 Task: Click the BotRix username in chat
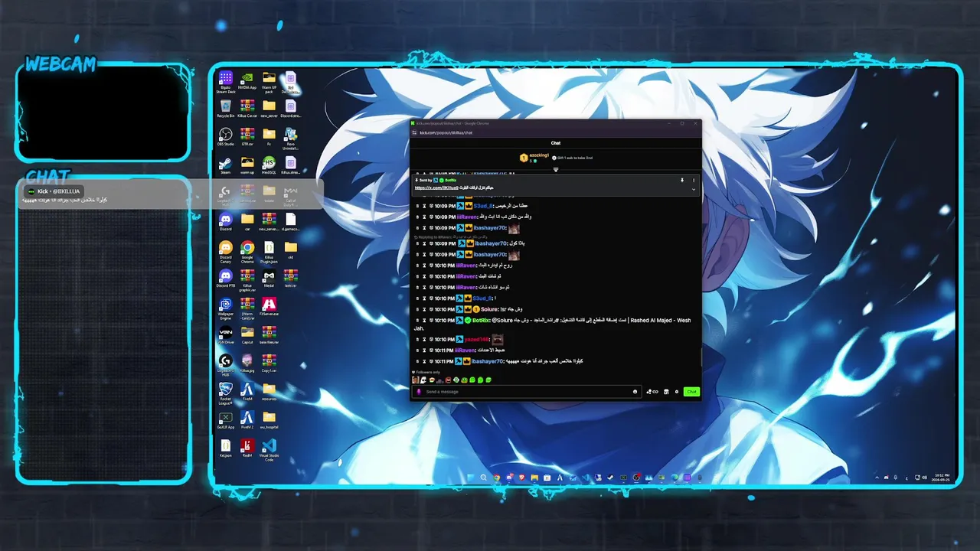(481, 321)
